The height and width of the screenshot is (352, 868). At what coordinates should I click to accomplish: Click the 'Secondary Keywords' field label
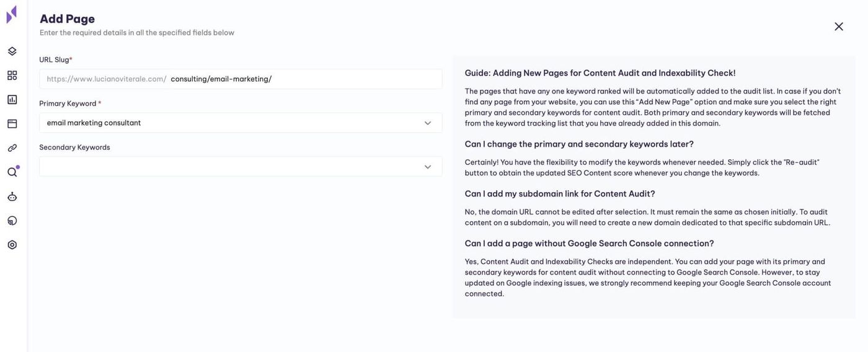(74, 147)
